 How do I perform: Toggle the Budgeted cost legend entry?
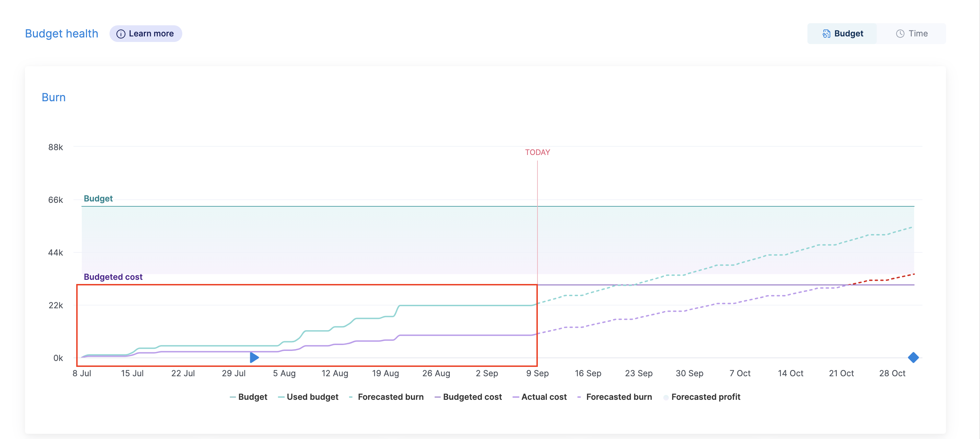point(468,397)
